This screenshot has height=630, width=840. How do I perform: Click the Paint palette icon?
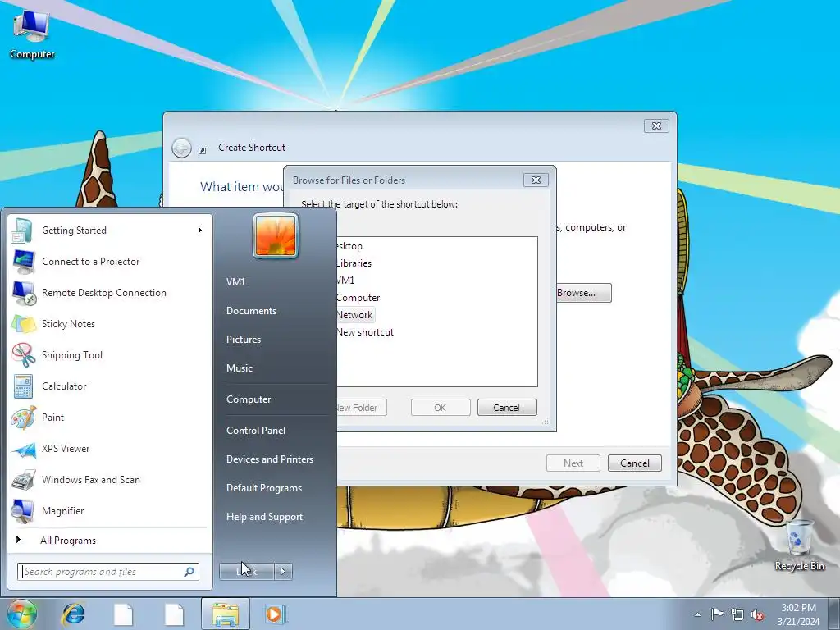tap(24, 418)
